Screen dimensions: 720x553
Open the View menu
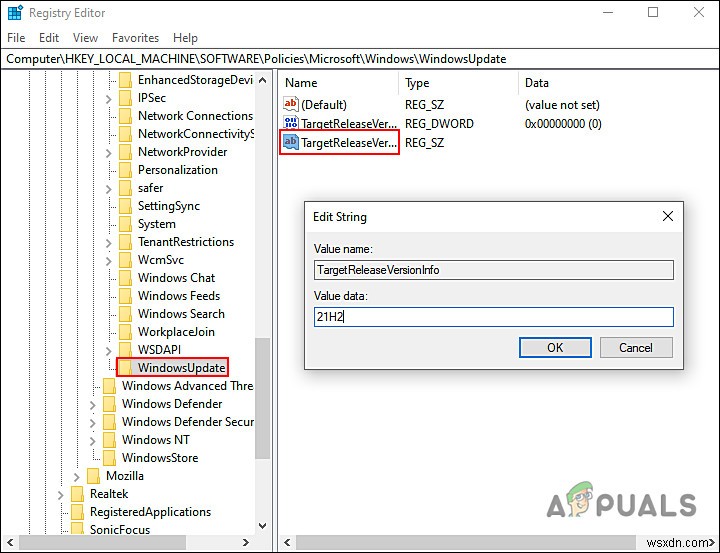pyautogui.click(x=85, y=38)
